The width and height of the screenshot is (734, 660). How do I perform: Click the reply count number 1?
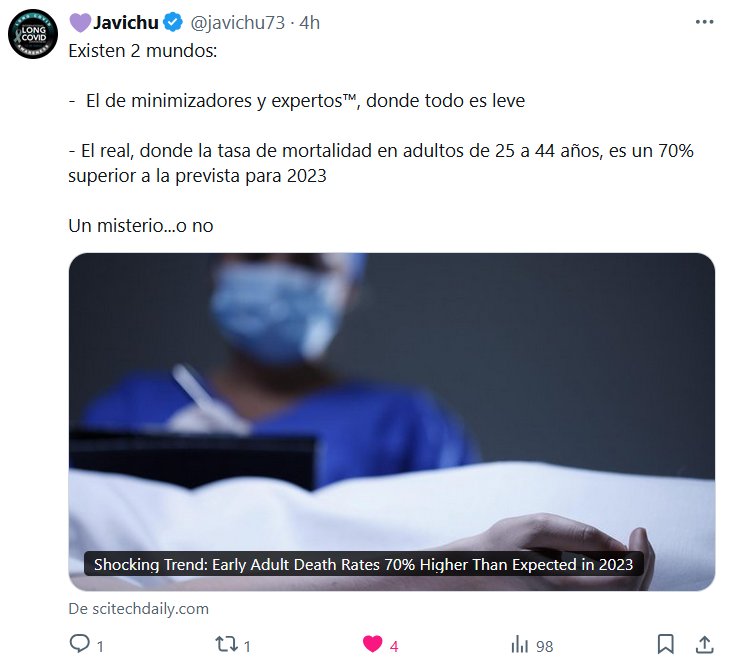(100, 646)
